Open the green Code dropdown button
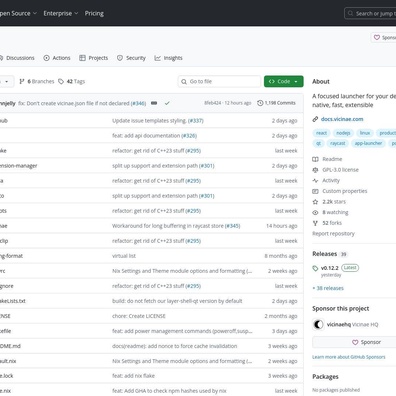Viewport: 396px width, 396px height. [284, 81]
